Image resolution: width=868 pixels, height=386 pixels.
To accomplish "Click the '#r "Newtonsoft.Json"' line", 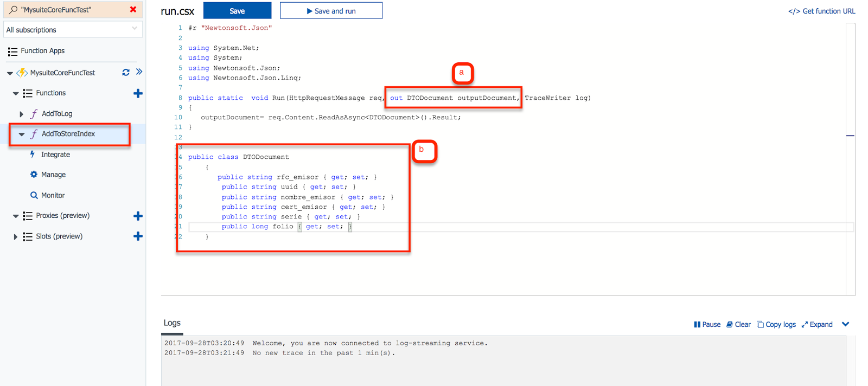I will pos(230,28).
